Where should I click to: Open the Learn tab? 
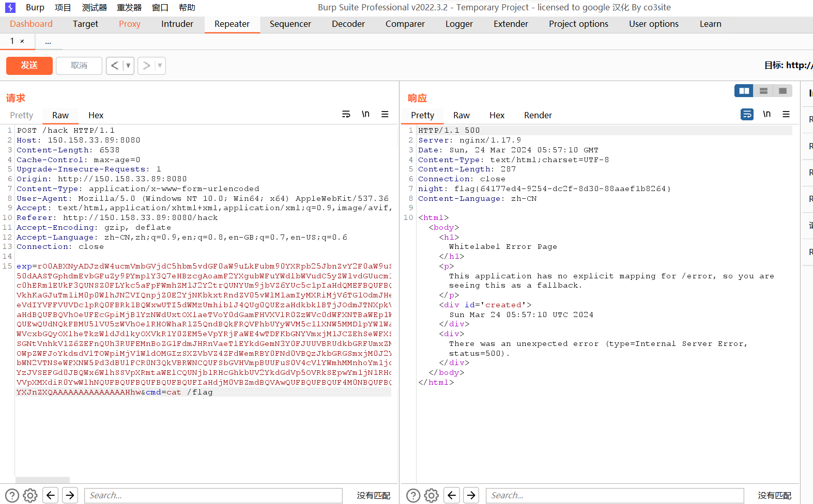tap(711, 24)
